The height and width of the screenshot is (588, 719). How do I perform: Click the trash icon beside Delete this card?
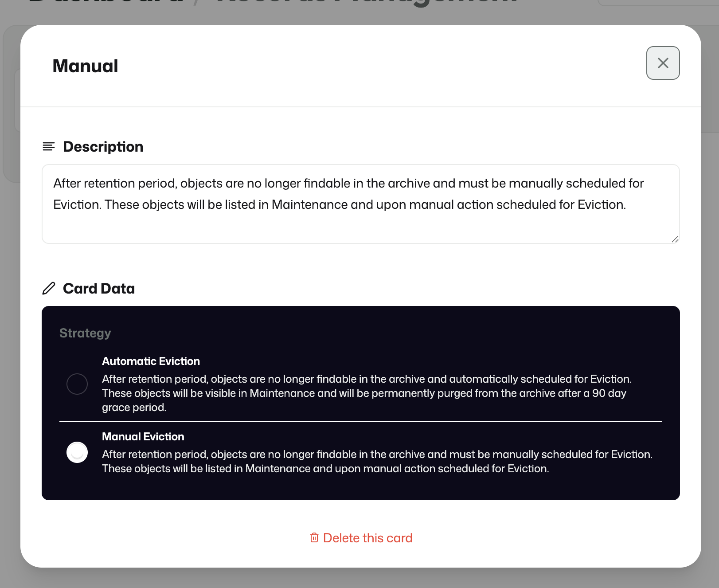[314, 538]
